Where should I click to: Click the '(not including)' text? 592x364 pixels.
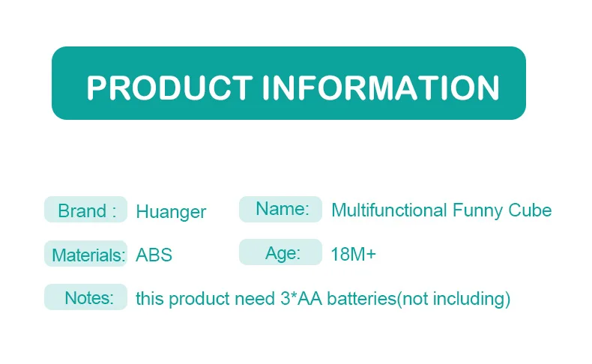click(x=453, y=299)
